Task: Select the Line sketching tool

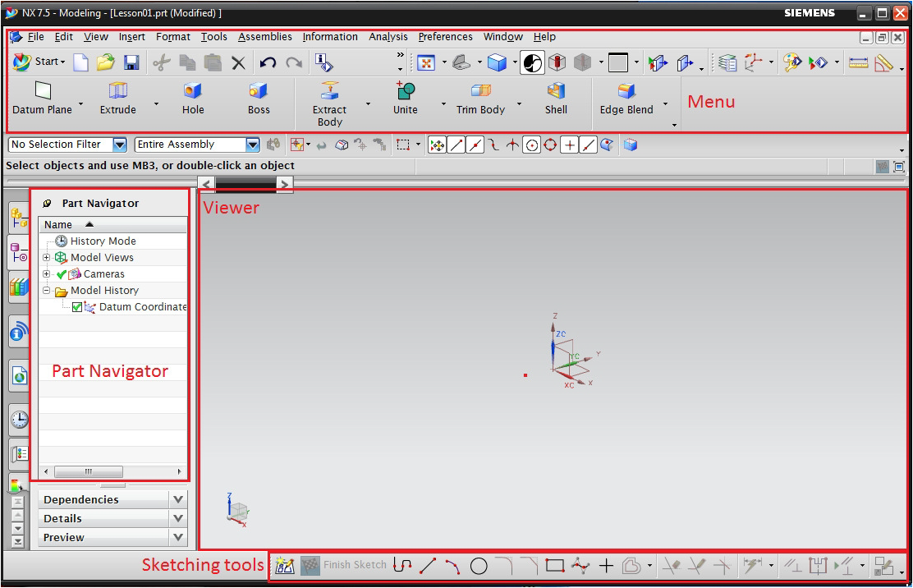Action: click(x=427, y=565)
